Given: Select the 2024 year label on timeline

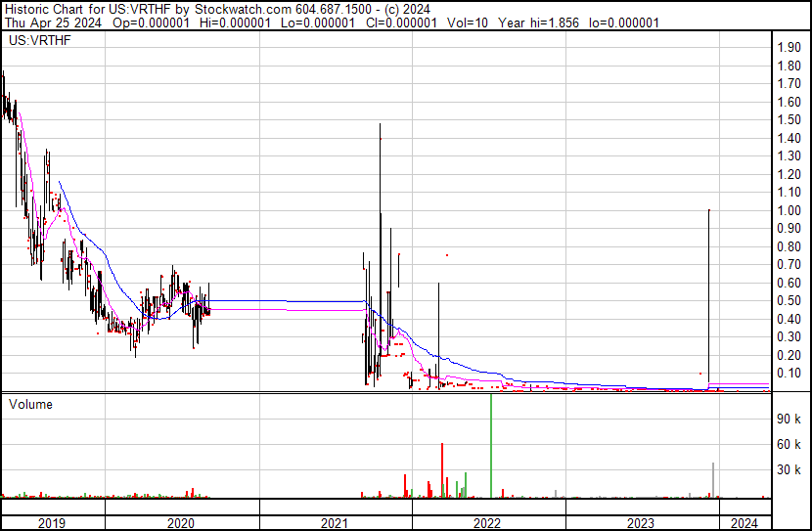Looking at the screenshot, I should coord(744,523).
